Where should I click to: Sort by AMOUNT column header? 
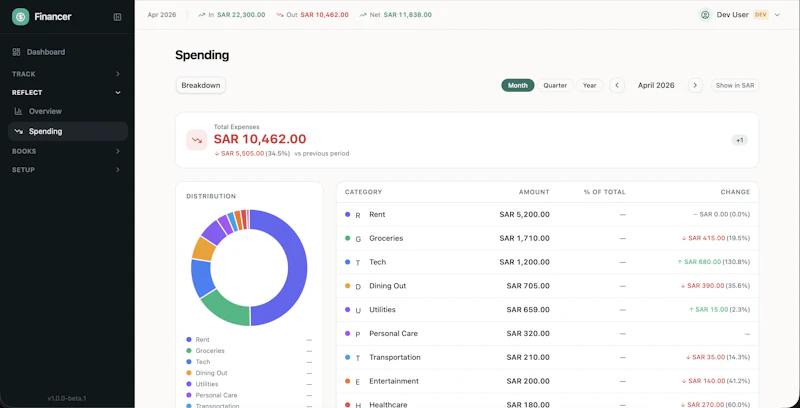coord(534,192)
